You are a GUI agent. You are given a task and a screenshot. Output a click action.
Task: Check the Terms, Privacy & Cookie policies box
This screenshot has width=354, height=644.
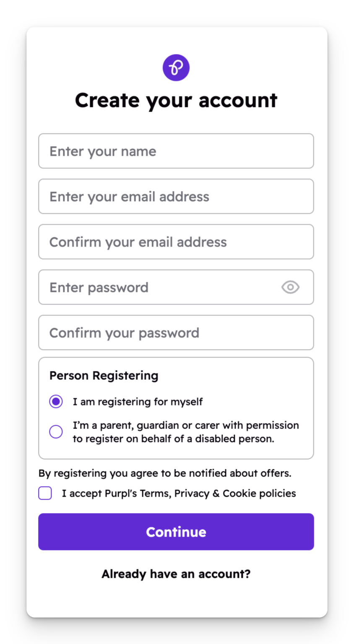click(x=45, y=493)
